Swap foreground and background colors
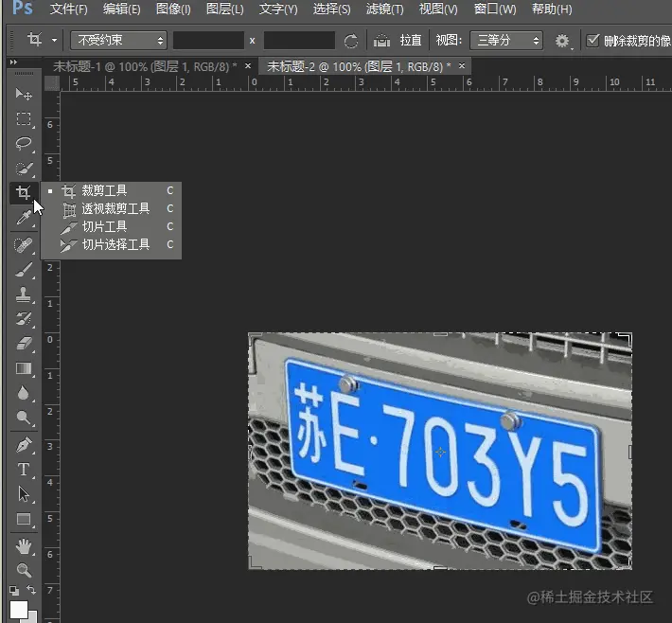The width and height of the screenshot is (672, 623). coord(31,590)
